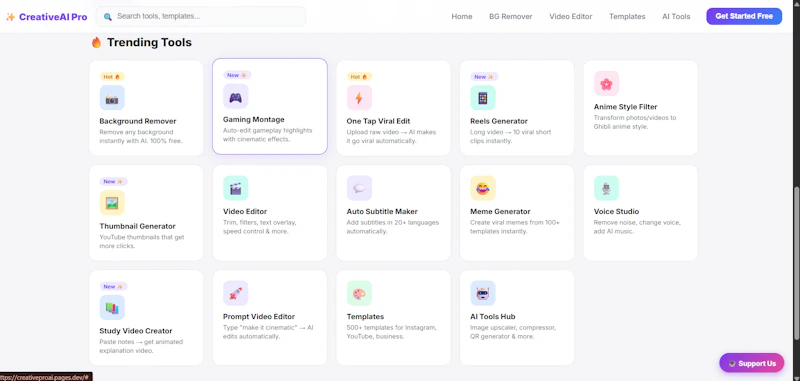This screenshot has height=381, width=800.
Task: Open the Thumbnail Generator card title
Action: [137, 226]
